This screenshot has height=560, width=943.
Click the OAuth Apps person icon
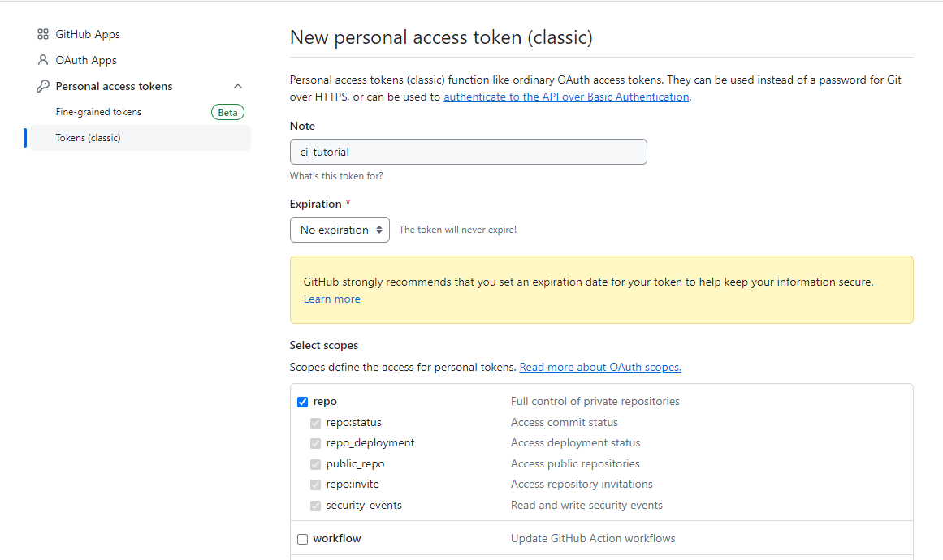[x=43, y=60]
